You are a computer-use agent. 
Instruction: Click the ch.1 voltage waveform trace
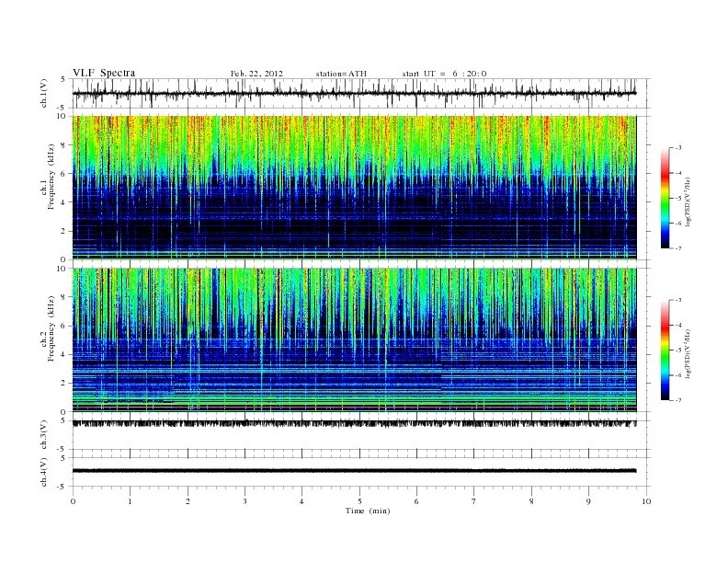pos(354,93)
